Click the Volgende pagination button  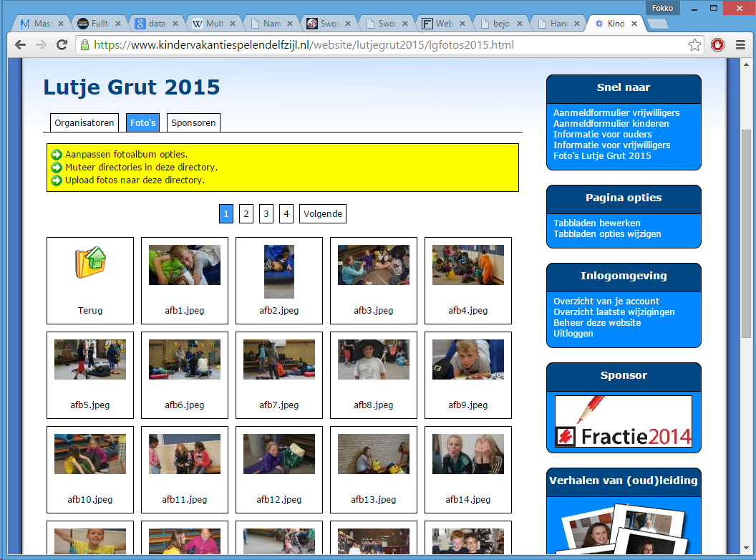(x=323, y=213)
